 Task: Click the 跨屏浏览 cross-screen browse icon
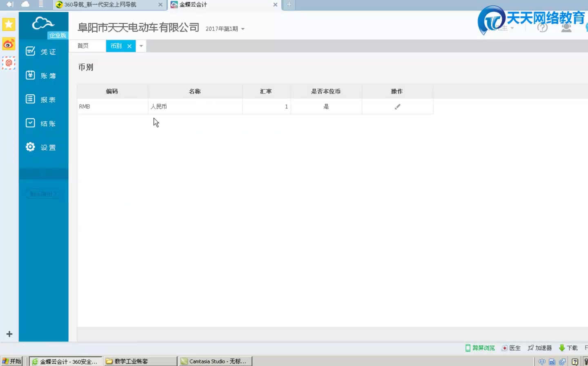(468, 348)
